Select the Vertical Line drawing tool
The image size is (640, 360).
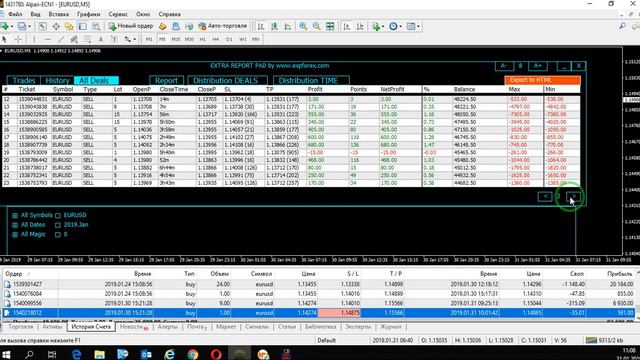click(34, 39)
